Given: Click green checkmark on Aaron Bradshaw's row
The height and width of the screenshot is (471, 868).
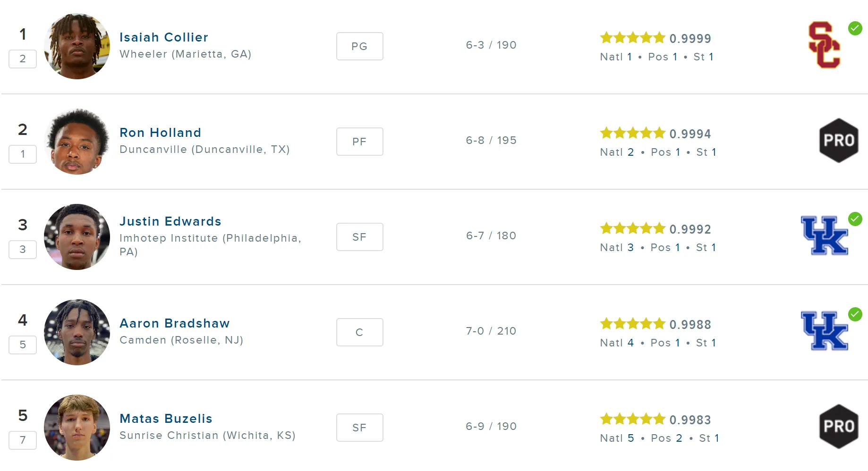Looking at the screenshot, I should click(x=855, y=314).
